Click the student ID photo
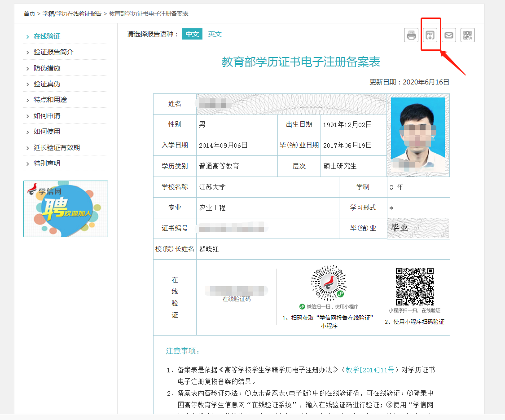 (418, 134)
